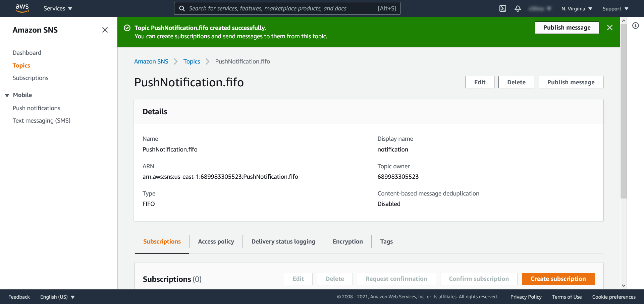
Task: Select the ARN value text
Action: [x=220, y=177]
